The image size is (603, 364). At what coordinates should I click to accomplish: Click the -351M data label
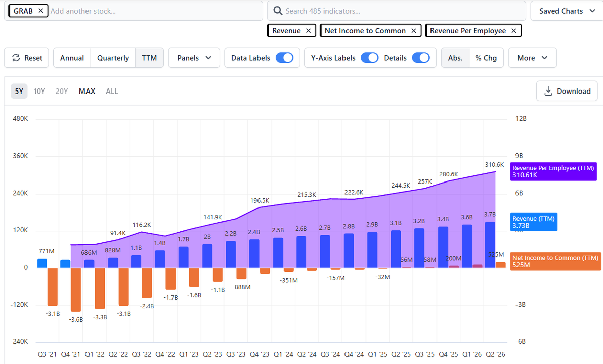tap(289, 280)
